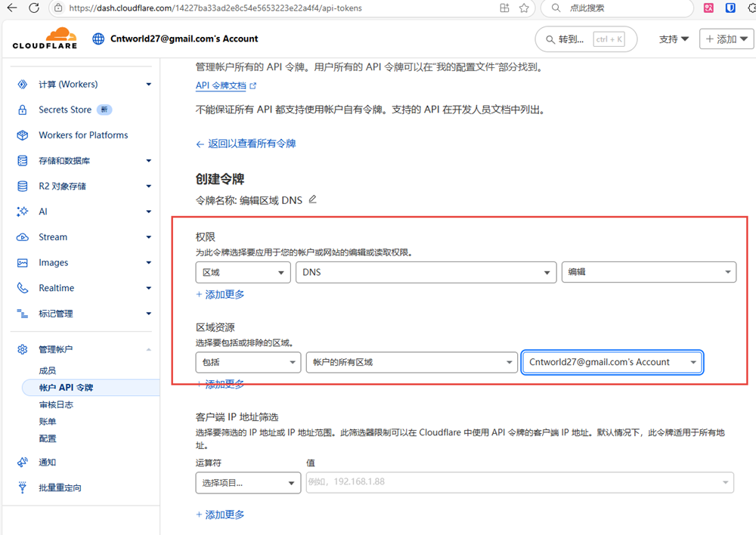756x535 pixels.
Task: Click the notifications megaphone icon
Action: click(22, 462)
